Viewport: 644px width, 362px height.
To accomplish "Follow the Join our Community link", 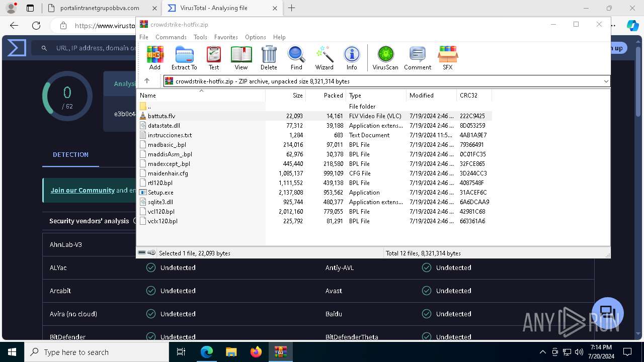I will (83, 190).
